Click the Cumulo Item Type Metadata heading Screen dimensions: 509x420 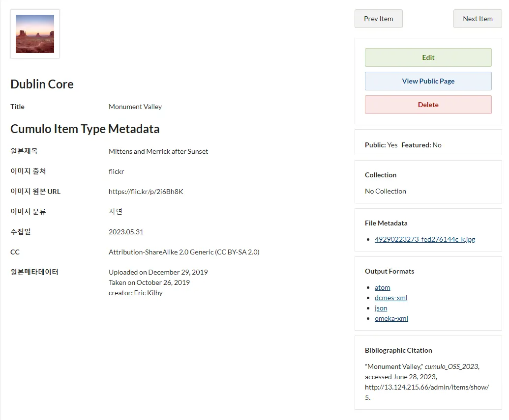85,129
